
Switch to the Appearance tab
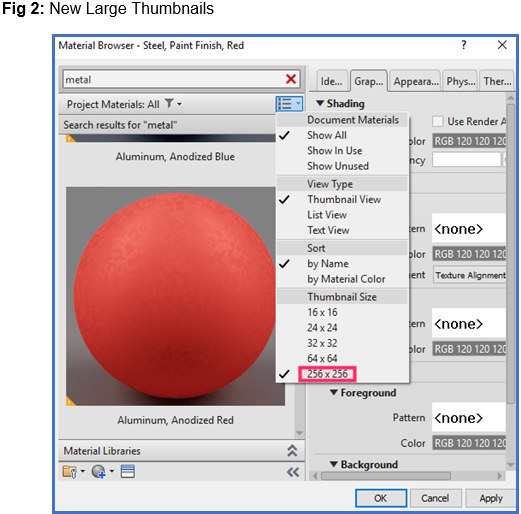(x=415, y=81)
